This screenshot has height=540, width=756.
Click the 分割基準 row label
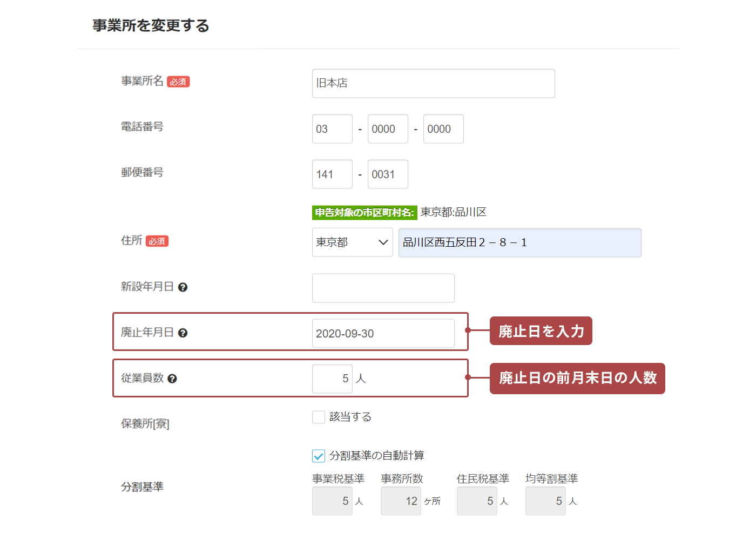point(142,487)
